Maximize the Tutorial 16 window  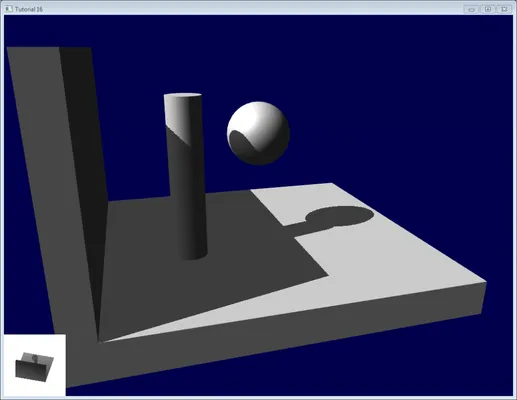coord(488,9)
